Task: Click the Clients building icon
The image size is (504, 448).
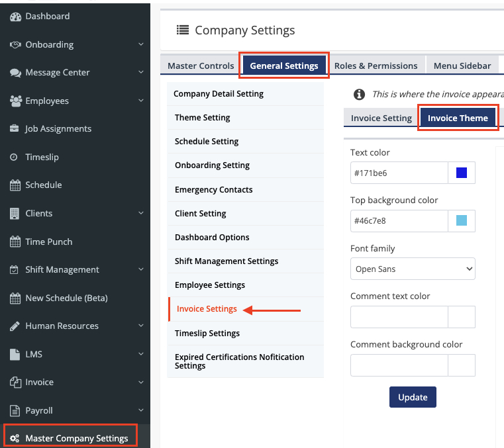Action: click(15, 214)
